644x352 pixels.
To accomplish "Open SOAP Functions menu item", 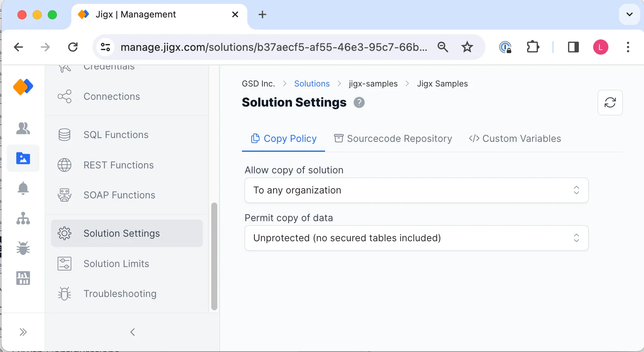I will (x=127, y=195).
